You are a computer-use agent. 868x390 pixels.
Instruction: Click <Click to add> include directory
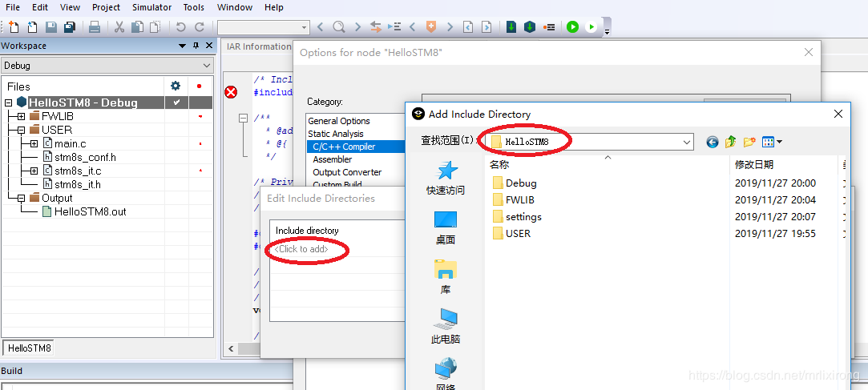pos(301,249)
